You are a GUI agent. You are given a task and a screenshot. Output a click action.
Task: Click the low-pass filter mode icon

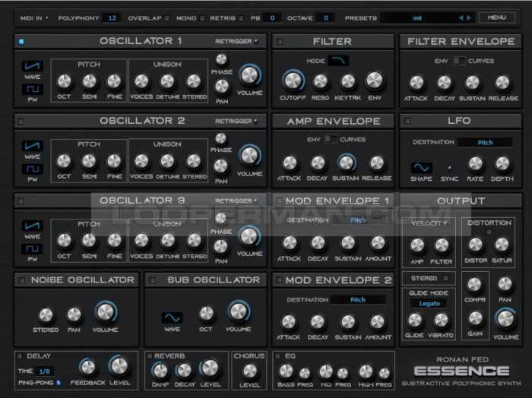coord(339,61)
